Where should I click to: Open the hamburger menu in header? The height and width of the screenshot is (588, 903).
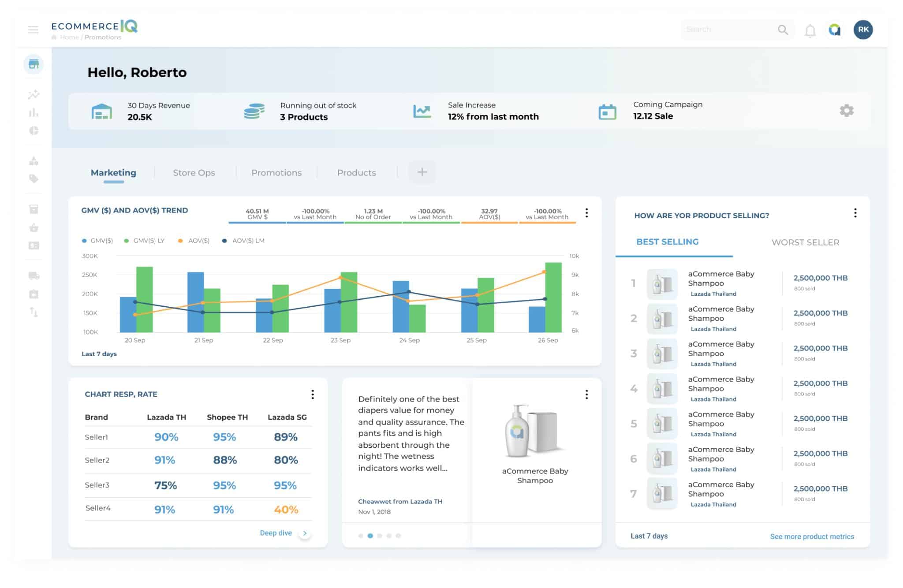coord(33,30)
